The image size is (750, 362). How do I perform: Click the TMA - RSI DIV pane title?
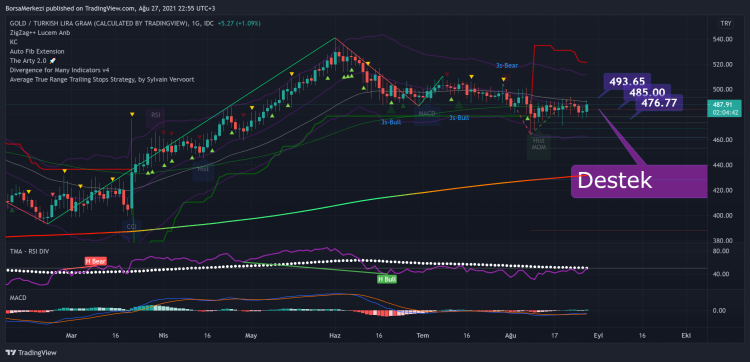pyautogui.click(x=28, y=251)
